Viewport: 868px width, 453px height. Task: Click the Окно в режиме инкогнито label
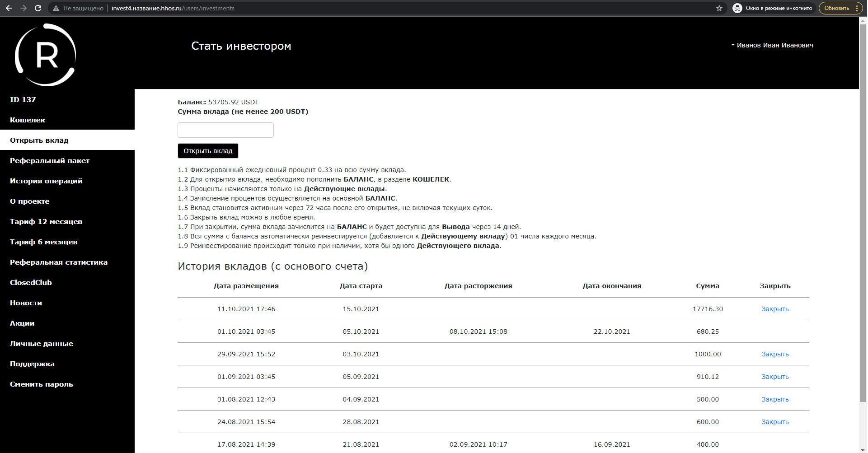[779, 8]
